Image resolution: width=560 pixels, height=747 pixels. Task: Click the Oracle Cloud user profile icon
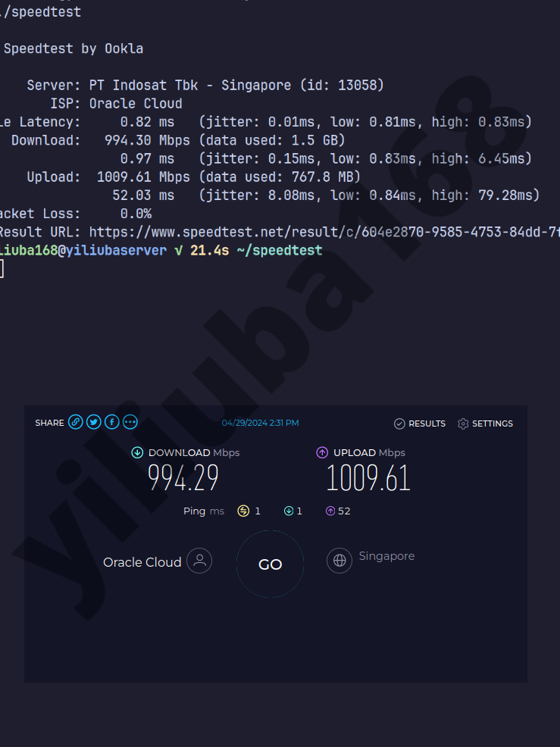199,561
